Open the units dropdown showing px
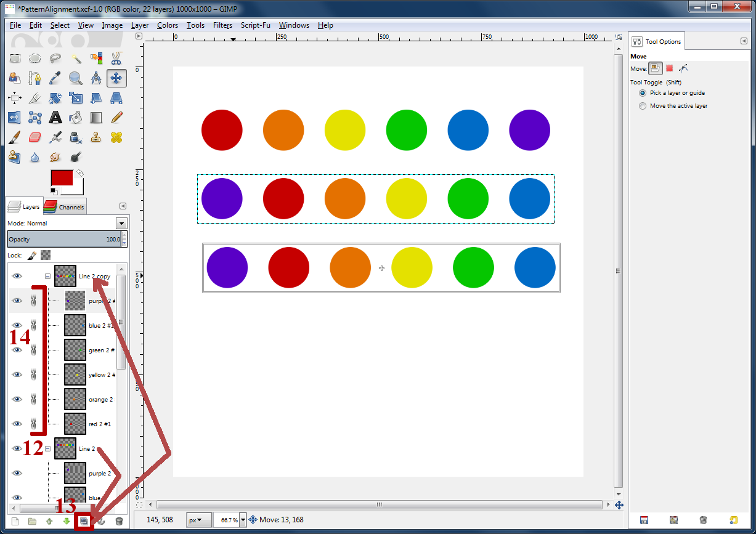Image resolution: width=756 pixels, height=534 pixels. [x=198, y=520]
